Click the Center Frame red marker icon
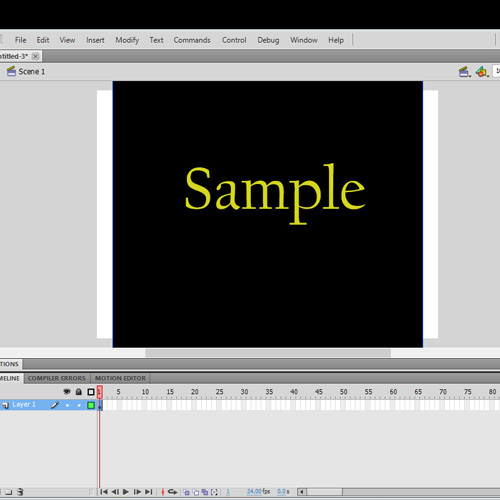The image size is (500, 500). tap(163, 492)
